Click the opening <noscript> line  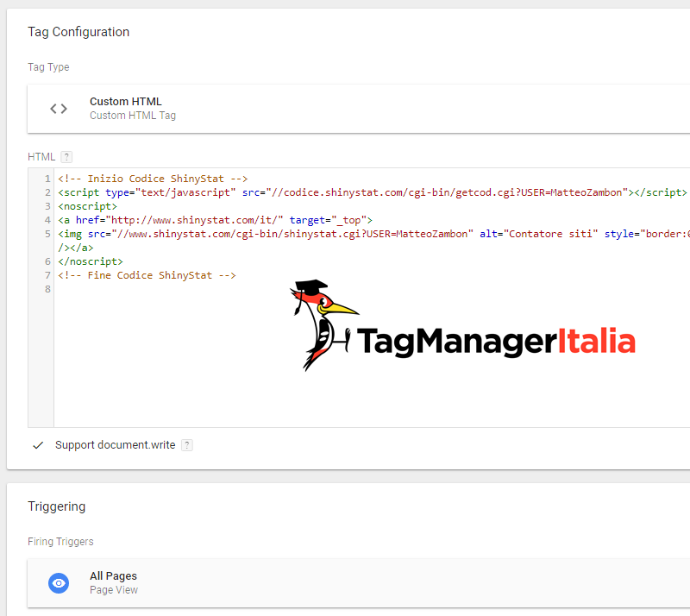88,206
